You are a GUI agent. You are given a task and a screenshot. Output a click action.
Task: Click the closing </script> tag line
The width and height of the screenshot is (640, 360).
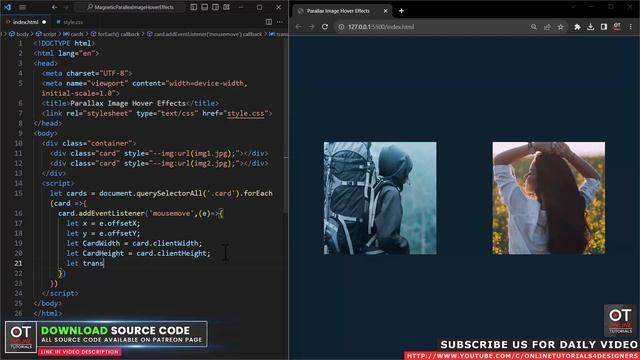click(x=60, y=293)
